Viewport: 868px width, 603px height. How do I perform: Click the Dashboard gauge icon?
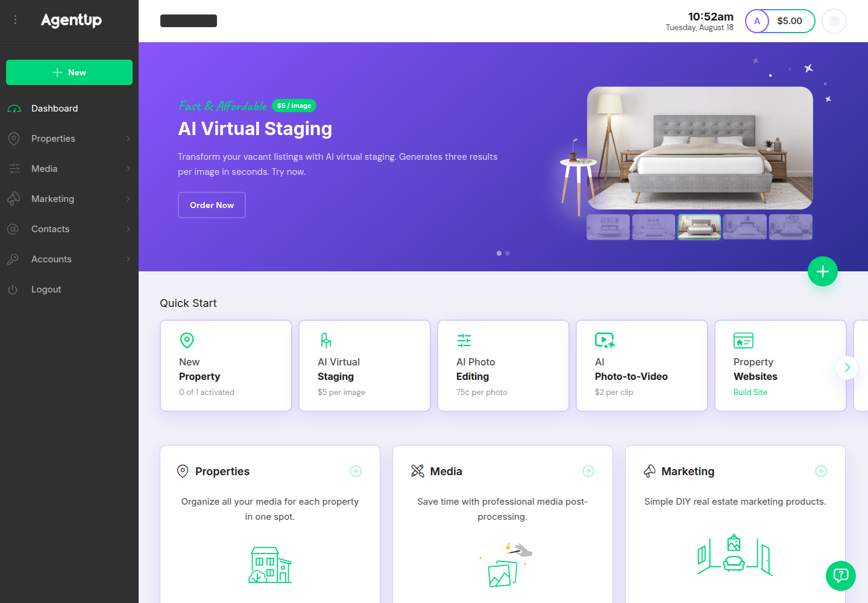pyautogui.click(x=14, y=109)
